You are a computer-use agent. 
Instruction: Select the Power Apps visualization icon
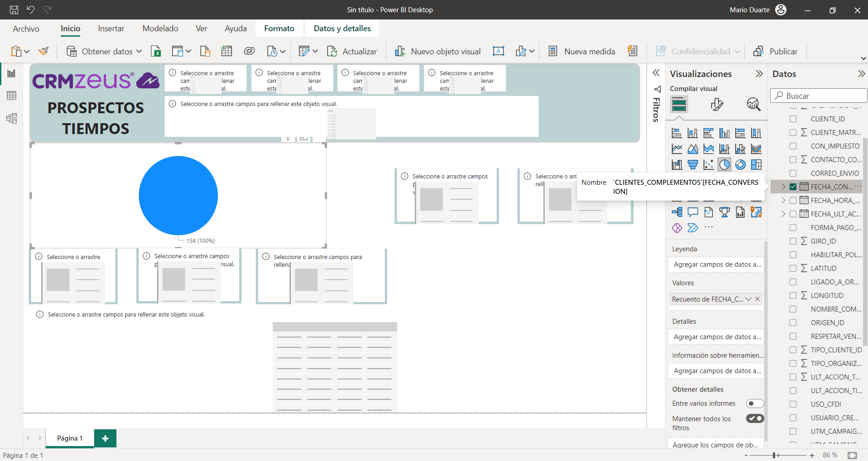coord(677,228)
